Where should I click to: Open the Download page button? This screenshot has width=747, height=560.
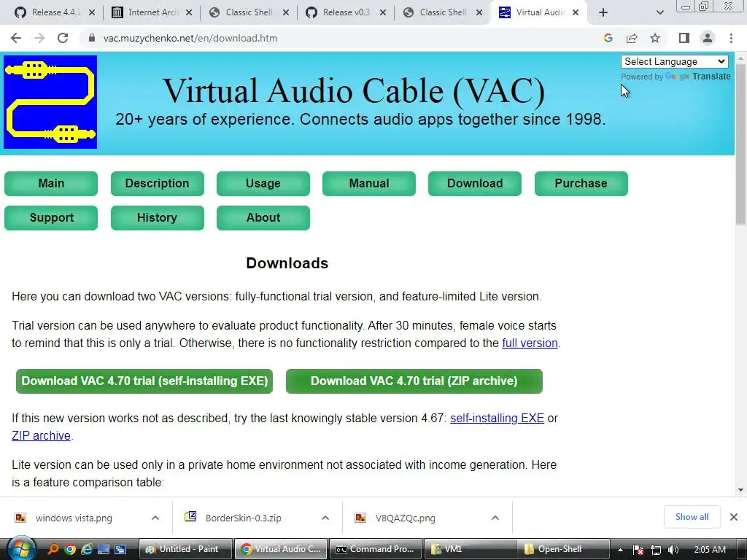pyautogui.click(x=474, y=183)
